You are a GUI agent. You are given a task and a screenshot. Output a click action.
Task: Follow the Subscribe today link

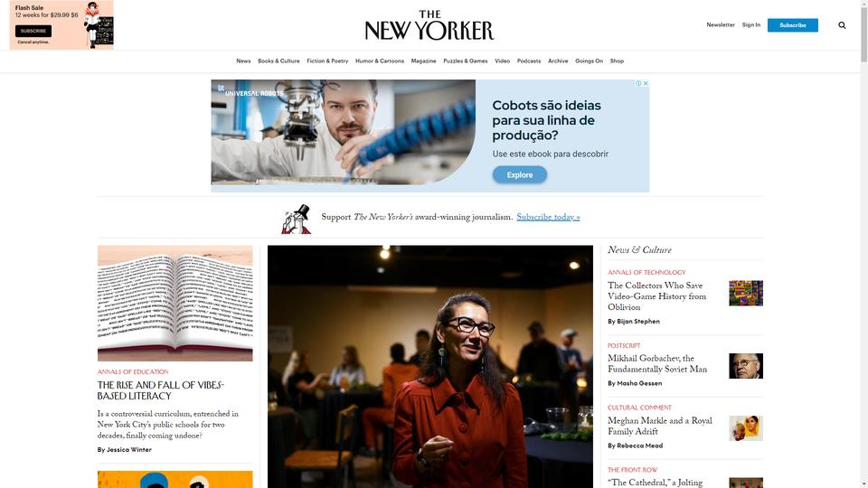tap(548, 218)
